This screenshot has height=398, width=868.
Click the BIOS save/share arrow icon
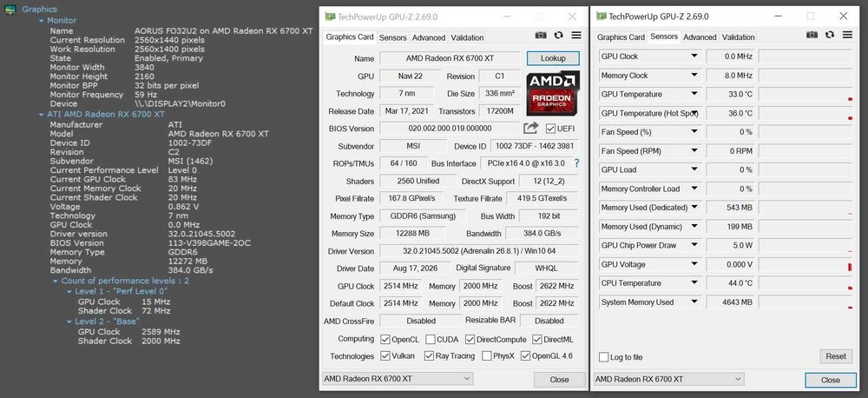pyautogui.click(x=530, y=128)
